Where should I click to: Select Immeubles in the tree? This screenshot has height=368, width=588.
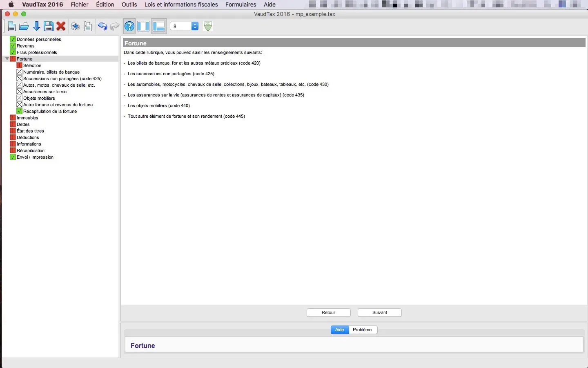pos(27,118)
